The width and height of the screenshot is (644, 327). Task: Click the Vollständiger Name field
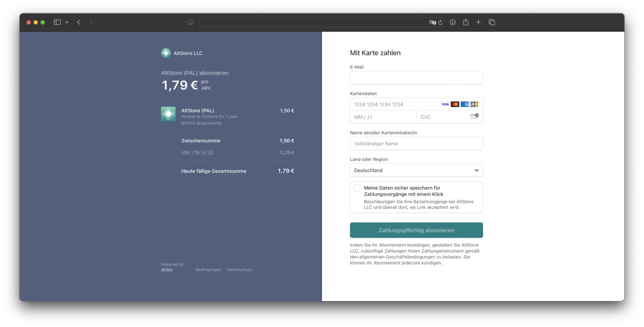(x=416, y=143)
